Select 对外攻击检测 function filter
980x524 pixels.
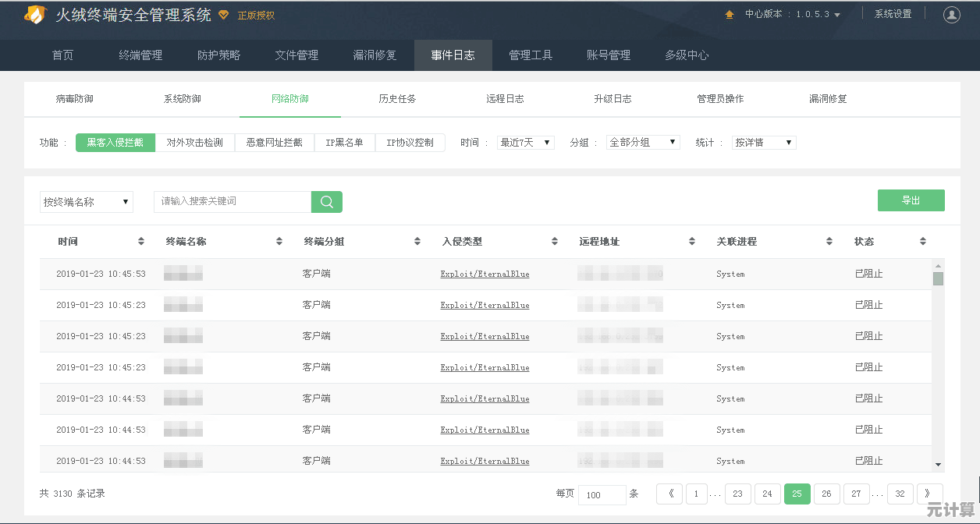pyautogui.click(x=195, y=143)
